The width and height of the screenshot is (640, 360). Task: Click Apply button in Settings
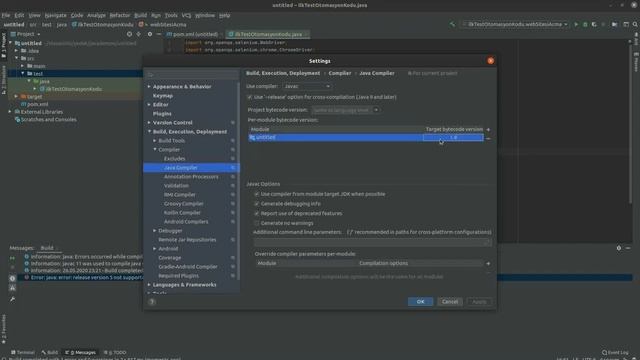coord(479,302)
